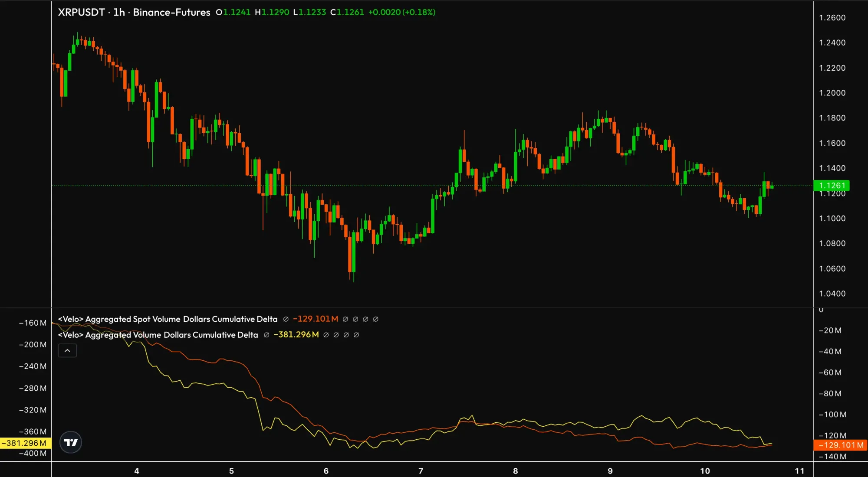This screenshot has width=868, height=477.
Task: Click the -60M right indicator axis label
Action: [830, 373]
